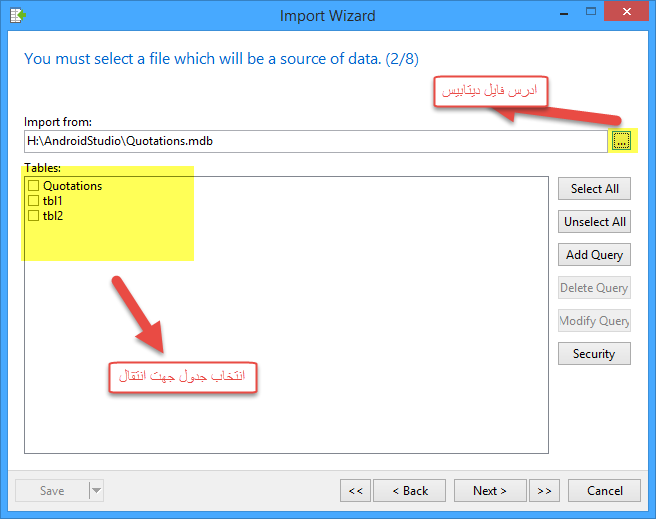Open the Security settings button
Viewport: 656px width, 519px height.
(x=594, y=354)
